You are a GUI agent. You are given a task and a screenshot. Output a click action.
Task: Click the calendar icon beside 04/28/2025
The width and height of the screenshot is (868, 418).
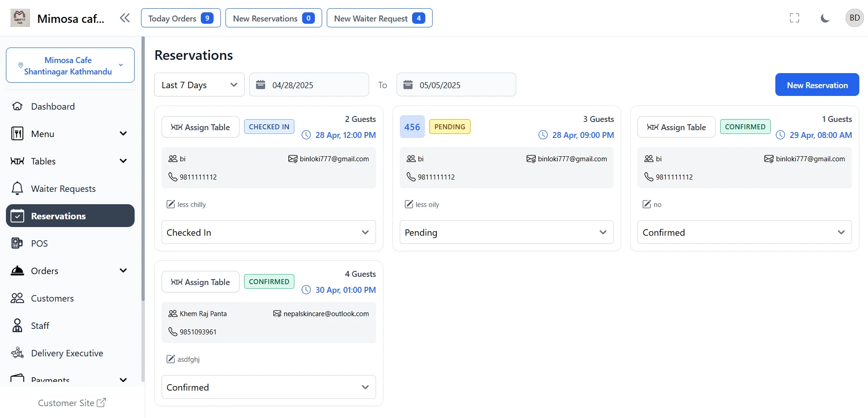pyautogui.click(x=261, y=85)
